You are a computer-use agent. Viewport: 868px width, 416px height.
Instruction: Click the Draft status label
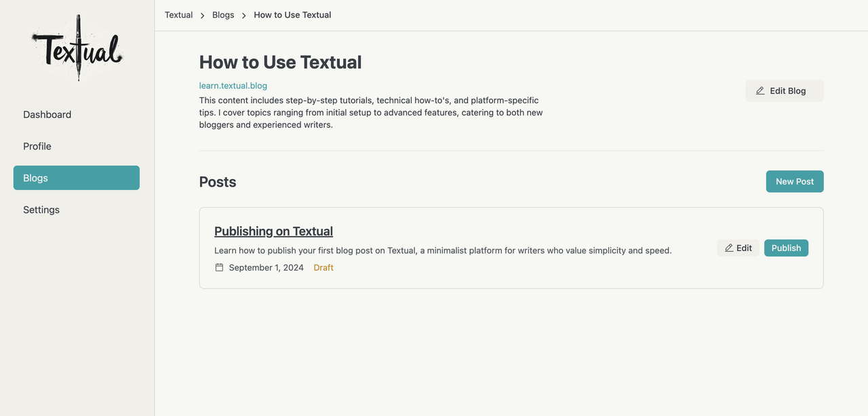tap(323, 267)
